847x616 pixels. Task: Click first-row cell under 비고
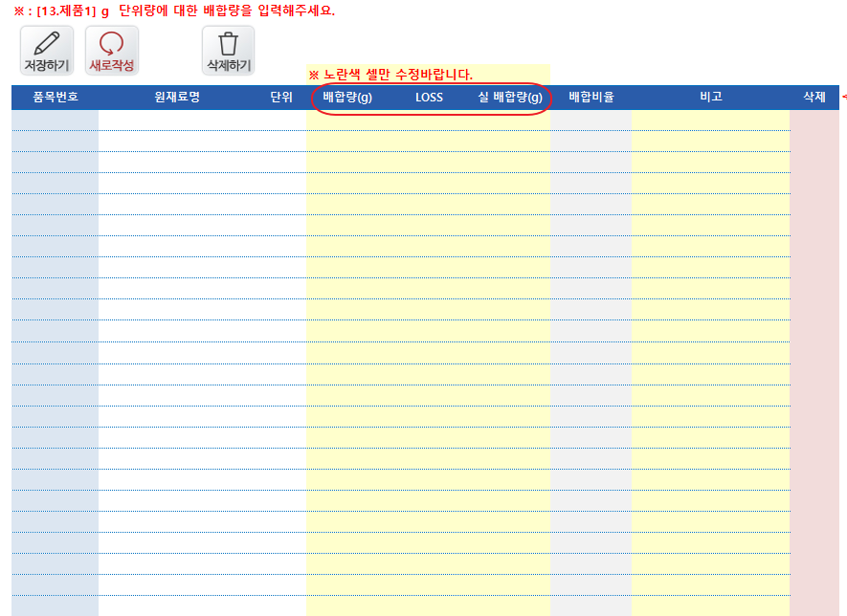(x=711, y=121)
